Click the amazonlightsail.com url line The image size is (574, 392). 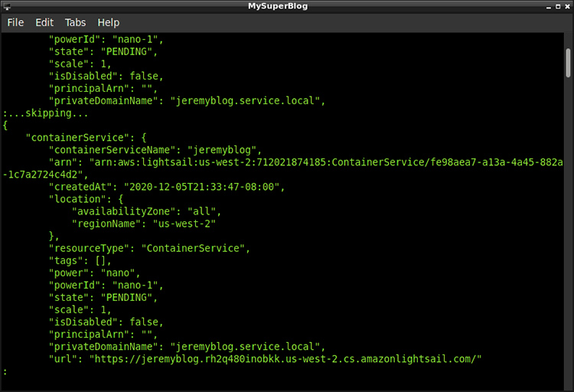(x=265, y=359)
